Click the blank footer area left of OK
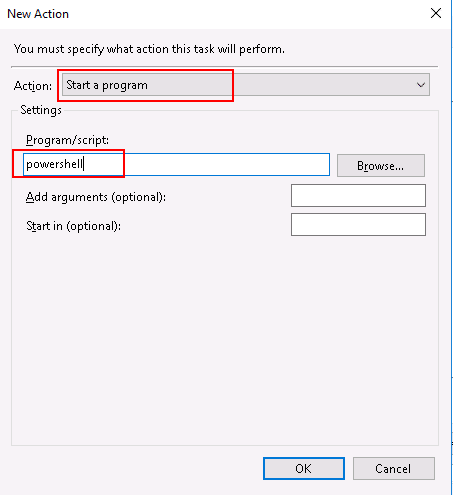This screenshot has height=495, width=453. 133,468
